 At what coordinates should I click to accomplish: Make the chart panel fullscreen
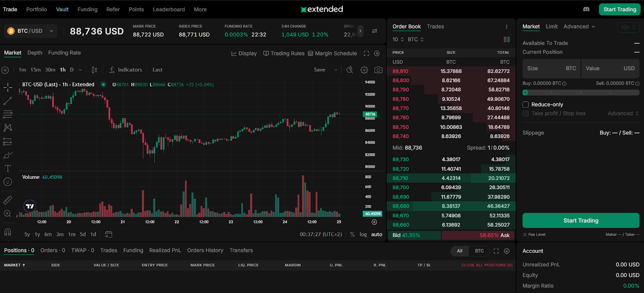tap(366, 53)
